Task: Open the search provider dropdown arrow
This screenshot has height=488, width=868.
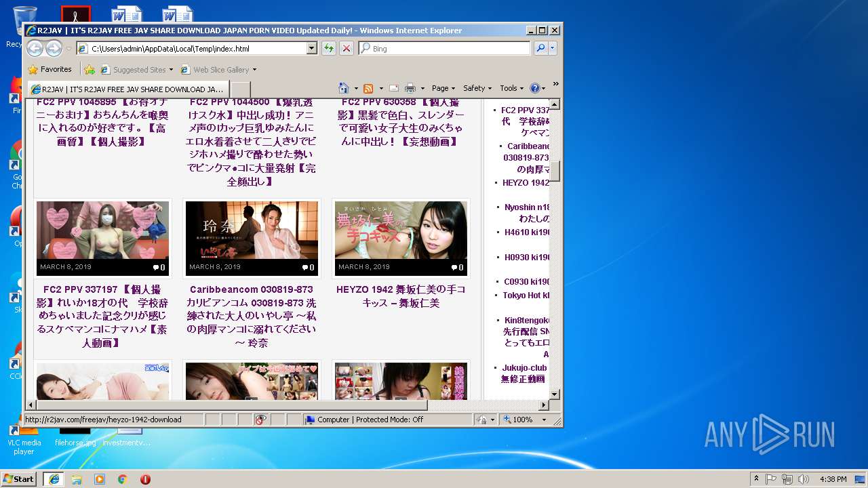Action: [x=553, y=48]
